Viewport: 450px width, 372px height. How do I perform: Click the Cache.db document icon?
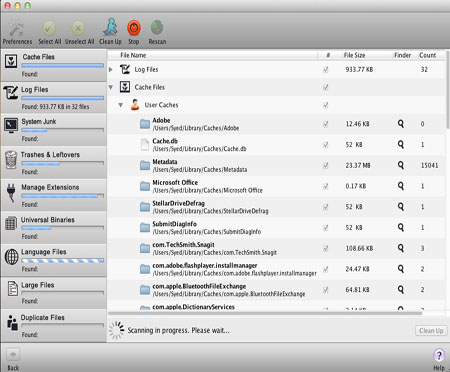[145, 145]
